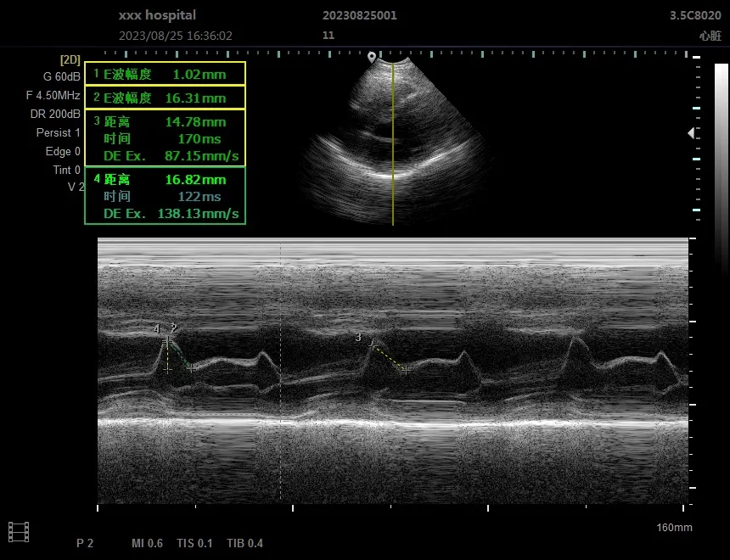The height and width of the screenshot is (560, 730).
Task: Click the TIS 0.1 indicator
Action: [194, 543]
